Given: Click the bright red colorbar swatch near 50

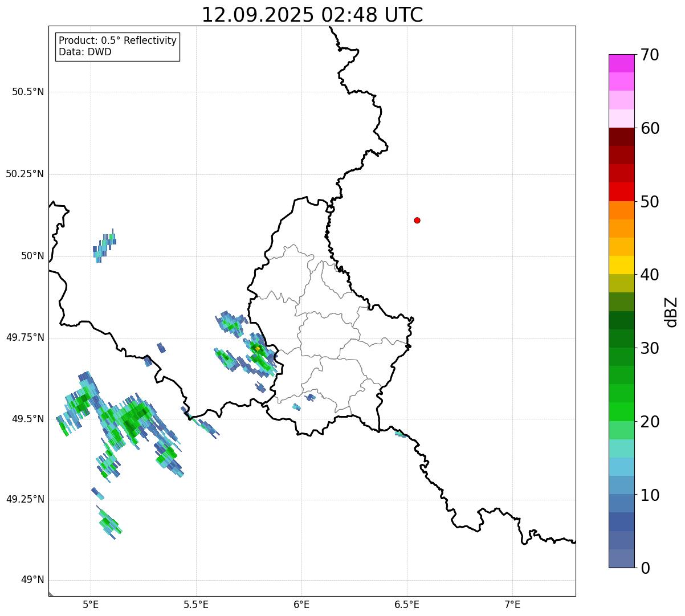Looking at the screenshot, I should [x=621, y=191].
